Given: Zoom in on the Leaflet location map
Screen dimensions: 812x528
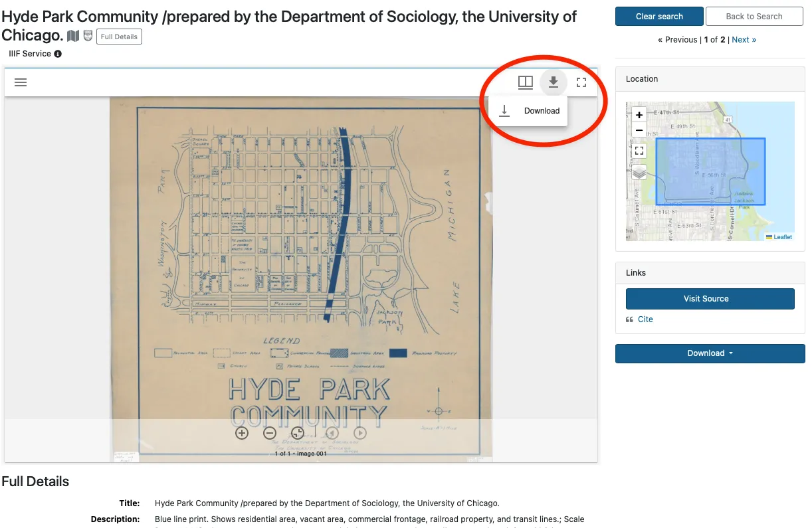Looking at the screenshot, I should pos(639,115).
